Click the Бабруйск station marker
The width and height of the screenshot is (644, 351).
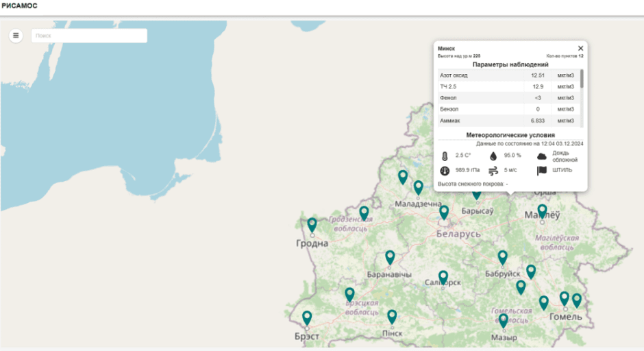[x=503, y=257]
